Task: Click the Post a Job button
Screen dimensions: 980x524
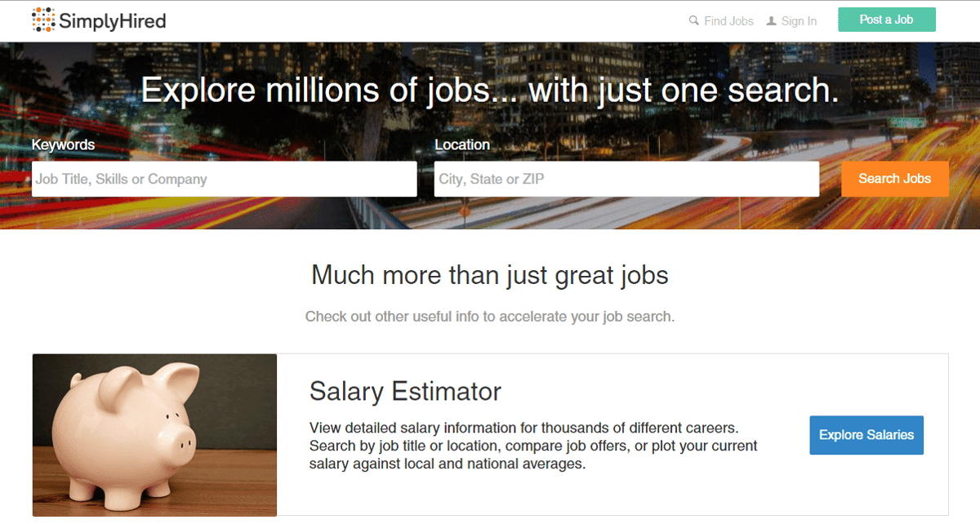Action: [x=887, y=20]
